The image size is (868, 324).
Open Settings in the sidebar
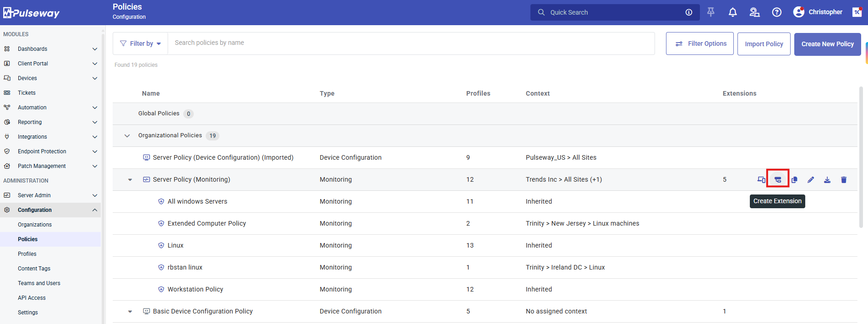tap(28, 313)
